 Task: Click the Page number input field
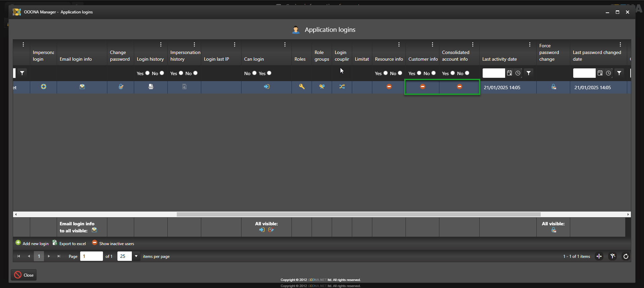tap(91, 256)
